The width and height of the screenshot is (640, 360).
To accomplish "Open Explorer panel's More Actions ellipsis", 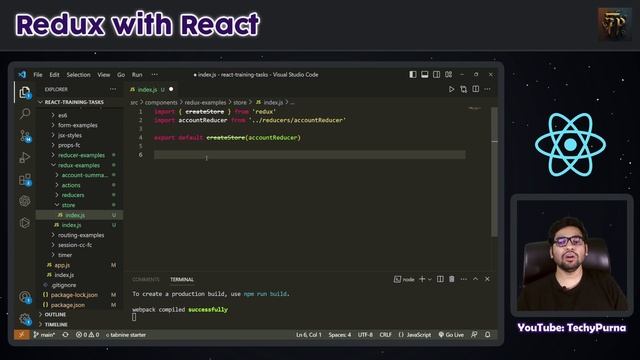I will tap(113, 89).
